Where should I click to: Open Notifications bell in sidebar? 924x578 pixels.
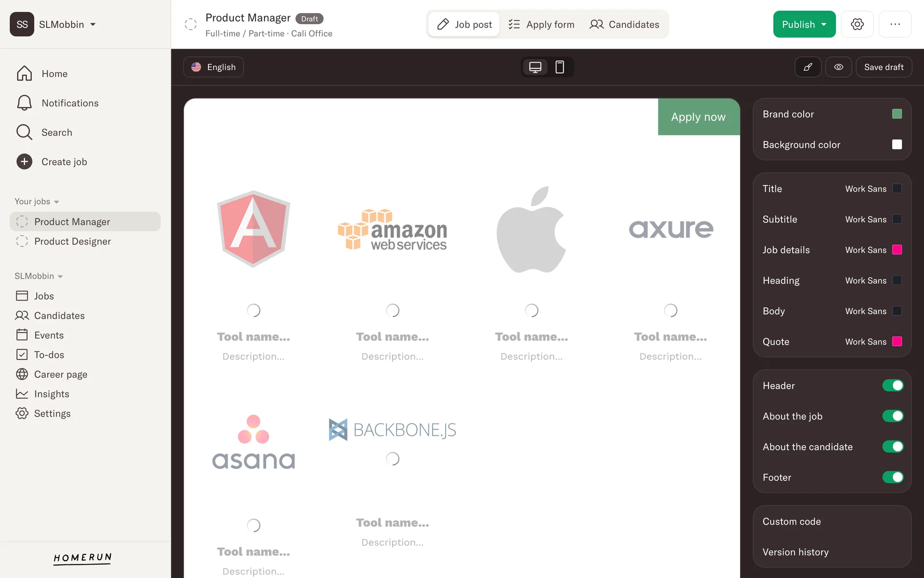[x=24, y=103]
